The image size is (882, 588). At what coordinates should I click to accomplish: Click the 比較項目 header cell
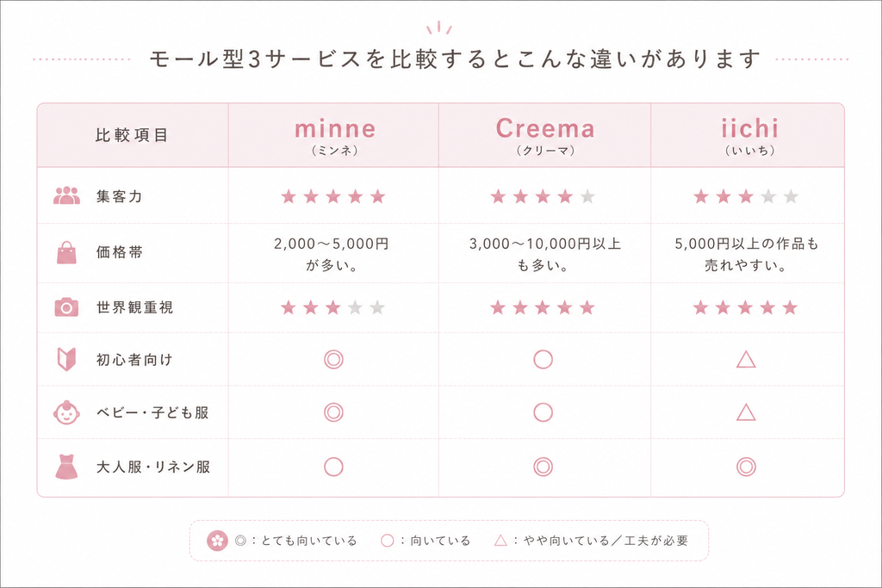pos(132,135)
